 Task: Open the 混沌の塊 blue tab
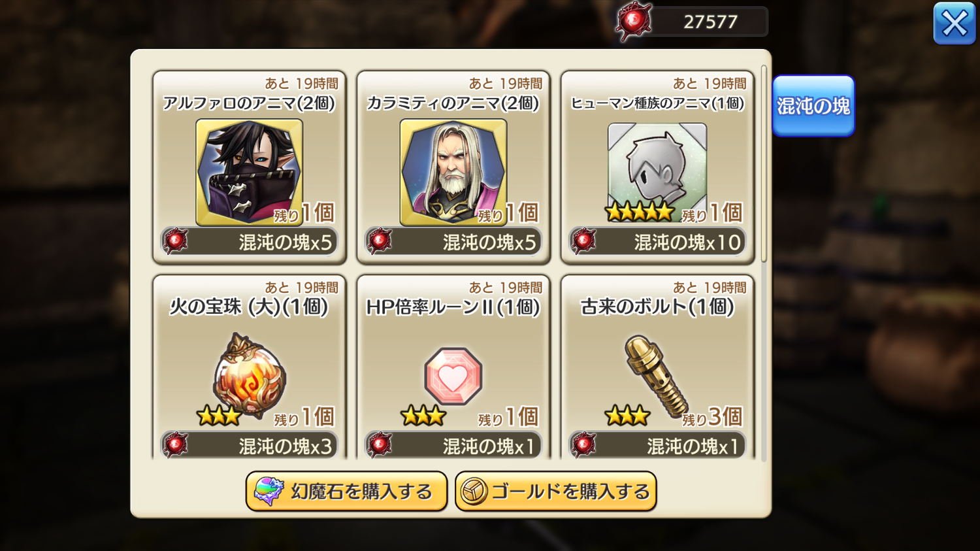[x=813, y=106]
